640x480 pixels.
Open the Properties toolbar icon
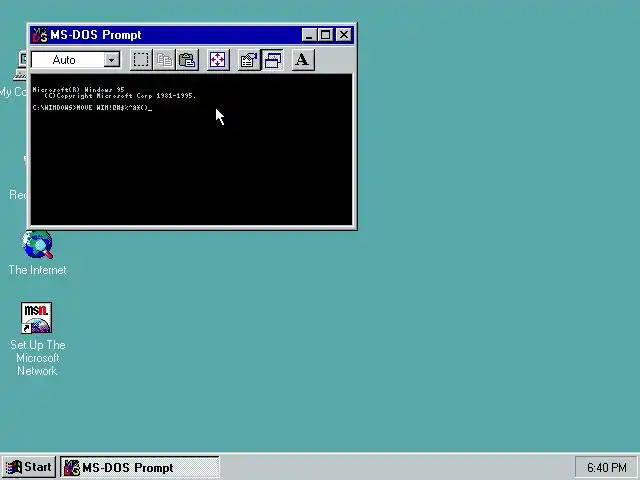(x=249, y=60)
